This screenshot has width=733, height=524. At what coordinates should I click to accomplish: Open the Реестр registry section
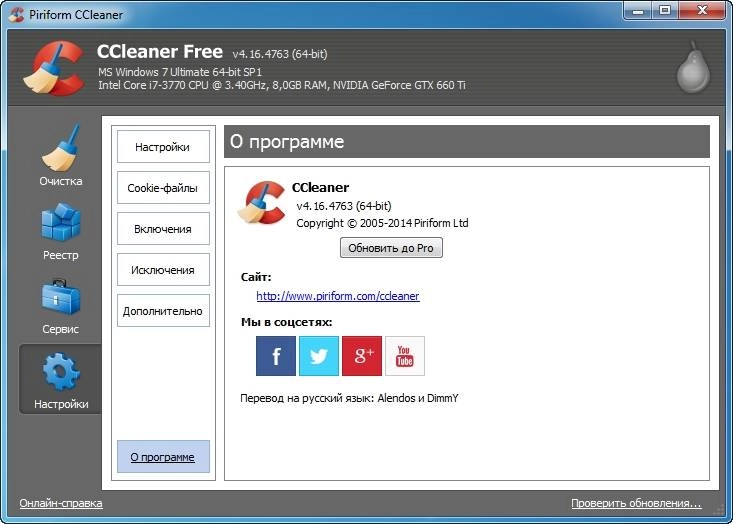(61, 232)
